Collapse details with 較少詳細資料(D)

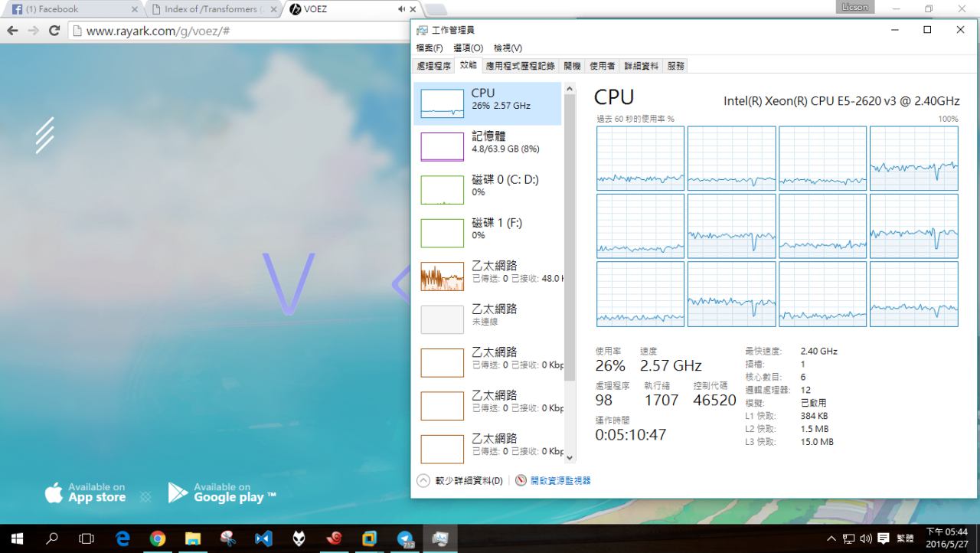click(x=460, y=481)
